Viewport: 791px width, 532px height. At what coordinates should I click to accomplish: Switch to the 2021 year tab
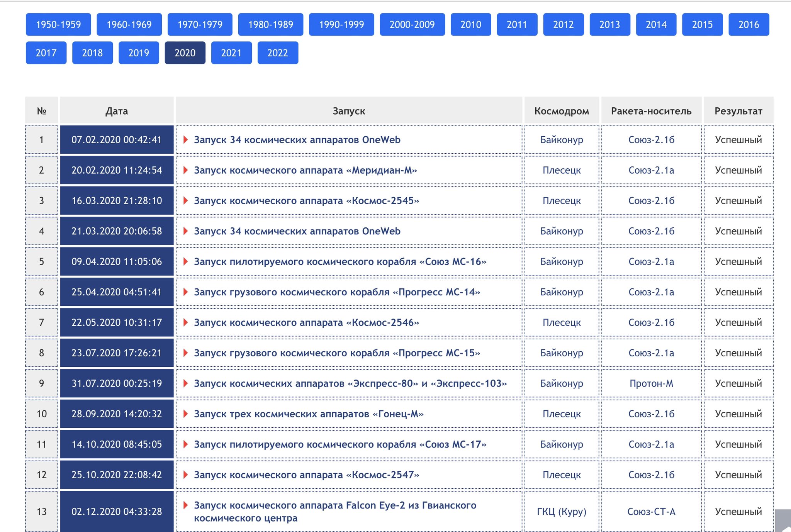point(231,53)
